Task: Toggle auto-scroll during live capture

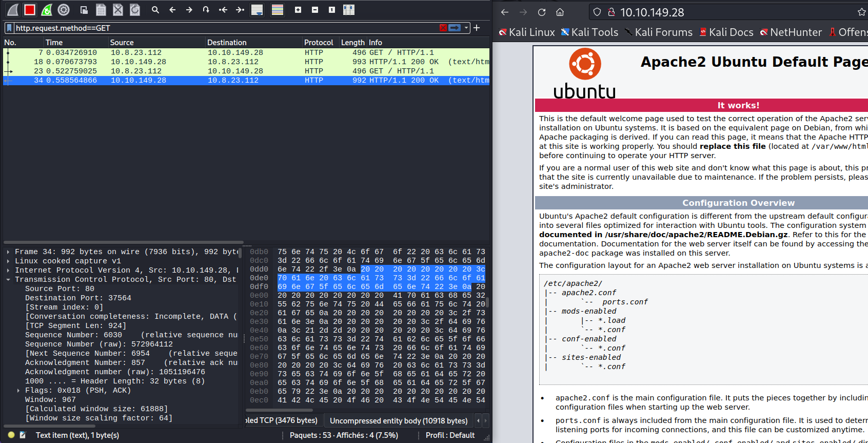Action: pyautogui.click(x=257, y=10)
